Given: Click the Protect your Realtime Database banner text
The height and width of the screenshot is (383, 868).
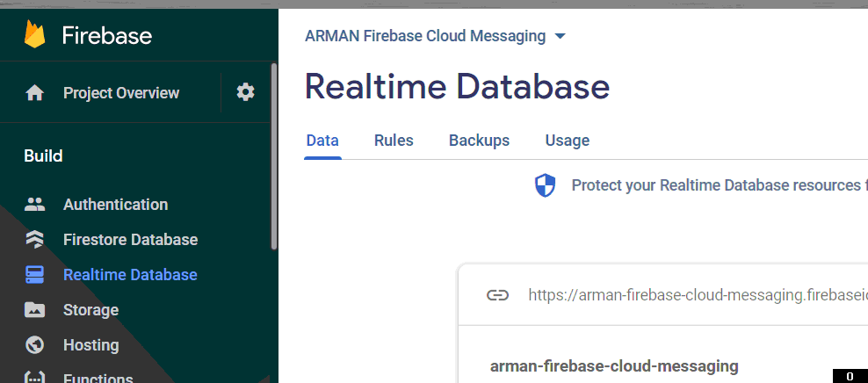Looking at the screenshot, I should (720, 184).
